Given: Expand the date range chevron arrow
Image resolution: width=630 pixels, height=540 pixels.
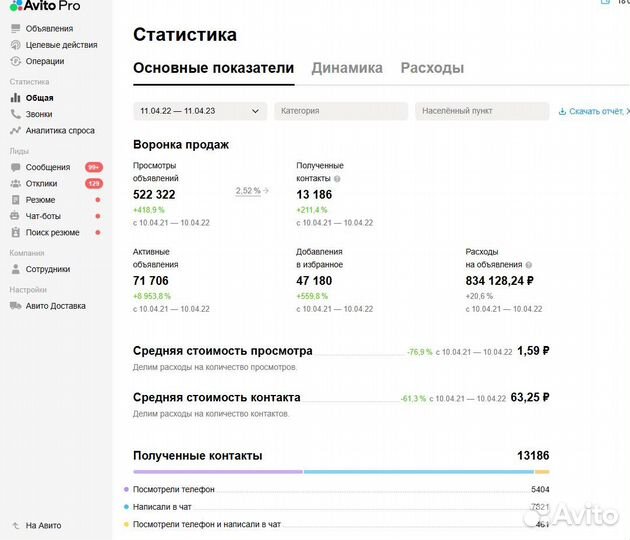Looking at the screenshot, I should pos(255,111).
